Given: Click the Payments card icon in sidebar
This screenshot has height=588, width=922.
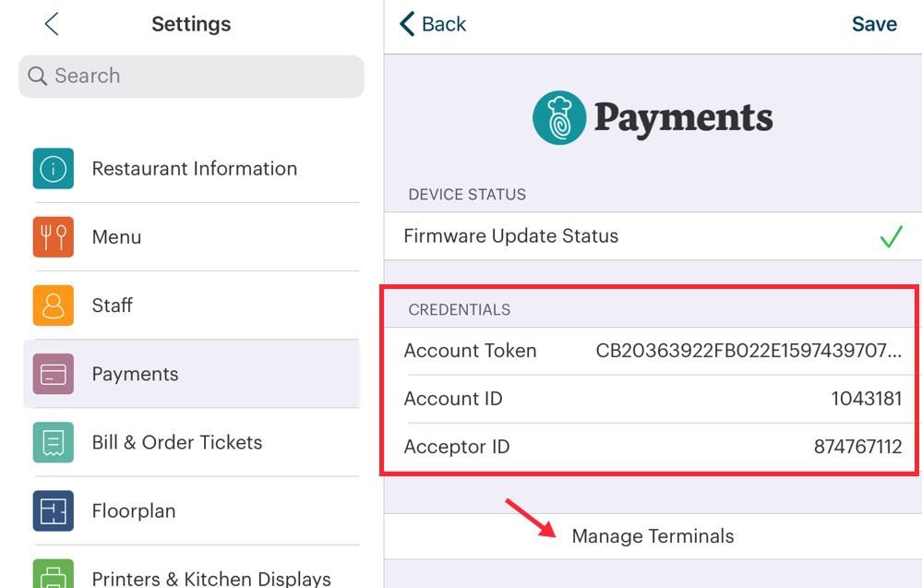Looking at the screenshot, I should [54, 374].
